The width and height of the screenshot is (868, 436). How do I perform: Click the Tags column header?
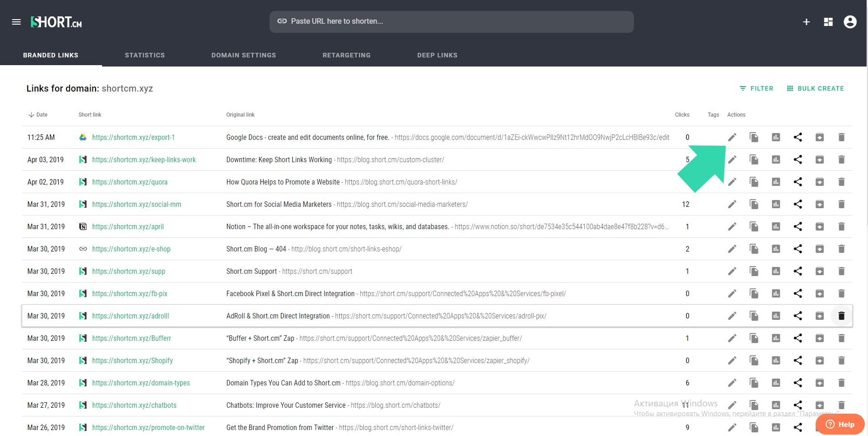(713, 115)
